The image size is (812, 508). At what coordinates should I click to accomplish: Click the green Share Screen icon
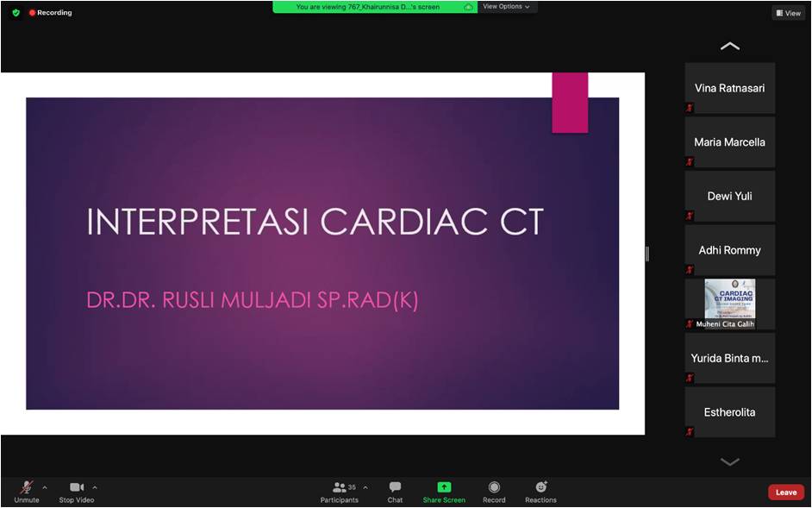(x=444, y=488)
